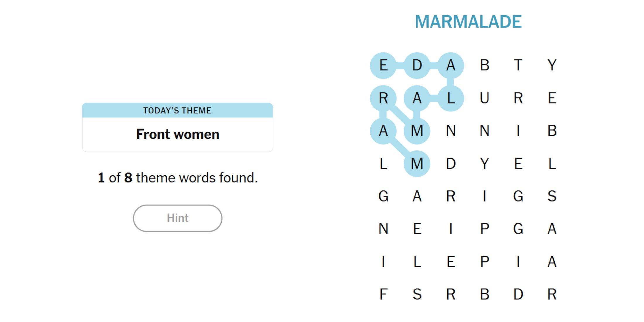Pick the B in the bottom row
The image size is (644, 322).
coord(484,294)
